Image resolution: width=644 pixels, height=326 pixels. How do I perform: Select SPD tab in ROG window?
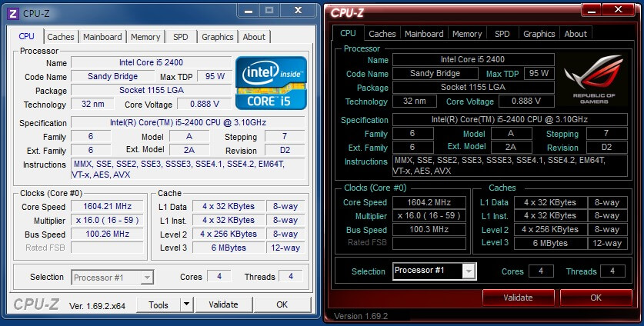[x=502, y=34]
